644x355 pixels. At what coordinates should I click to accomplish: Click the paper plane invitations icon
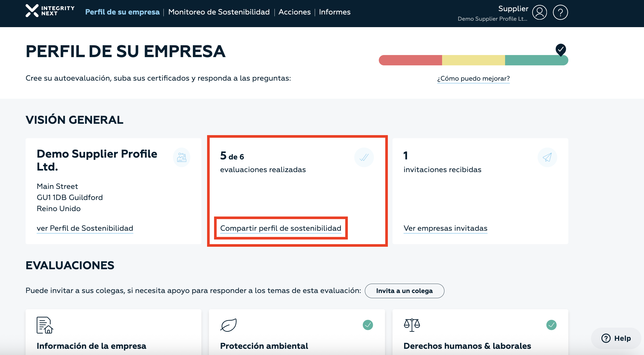click(547, 157)
